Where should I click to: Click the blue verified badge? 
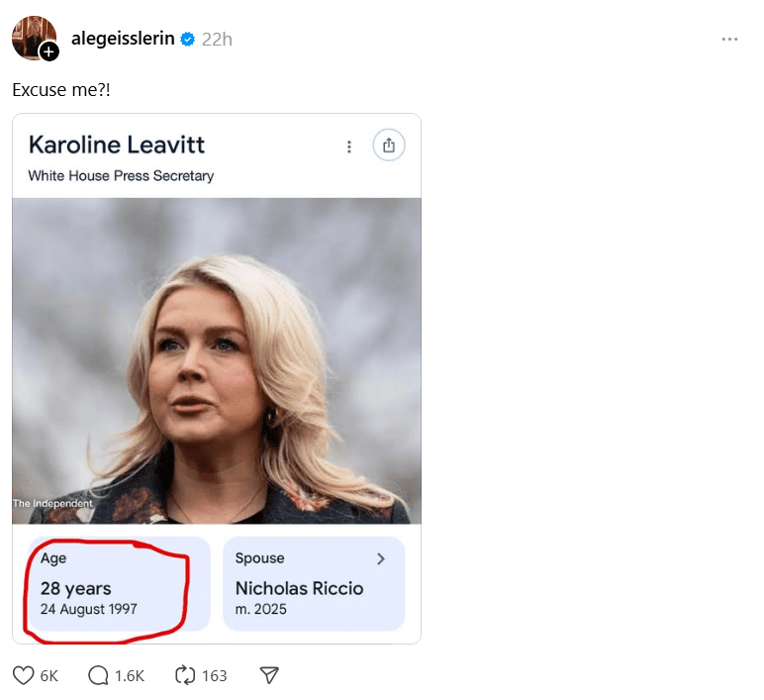(x=187, y=40)
